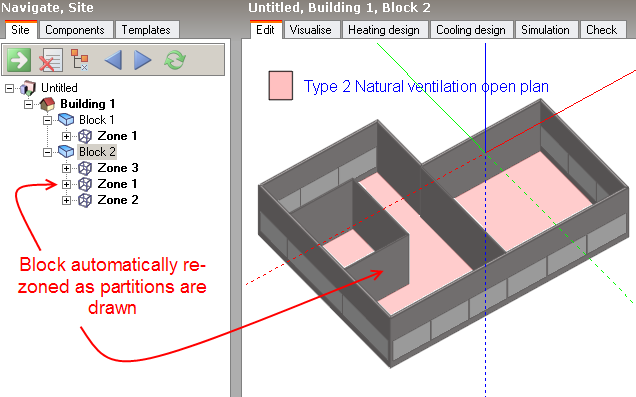This screenshot has height=397, width=636.
Task: Switch to the Components tab
Action: click(x=75, y=30)
